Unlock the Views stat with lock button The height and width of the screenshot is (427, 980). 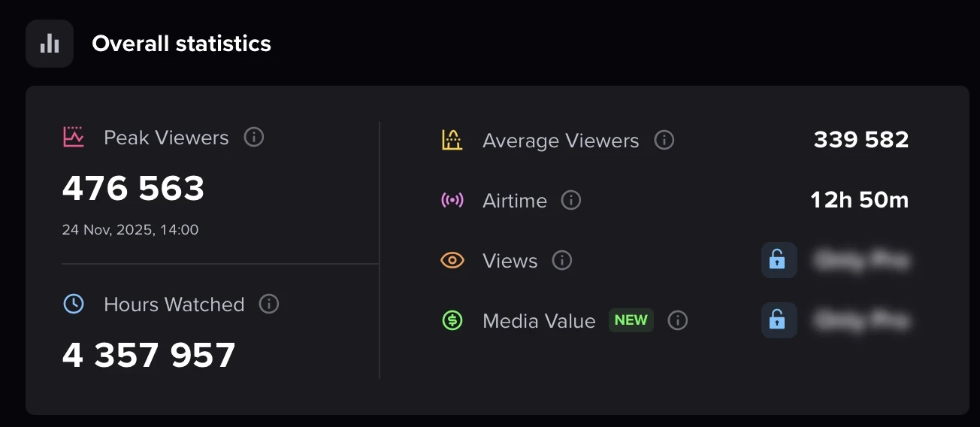point(779,260)
